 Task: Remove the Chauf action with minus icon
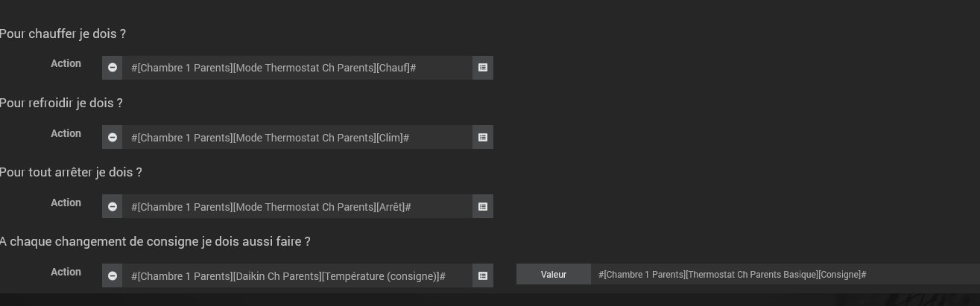click(x=112, y=68)
